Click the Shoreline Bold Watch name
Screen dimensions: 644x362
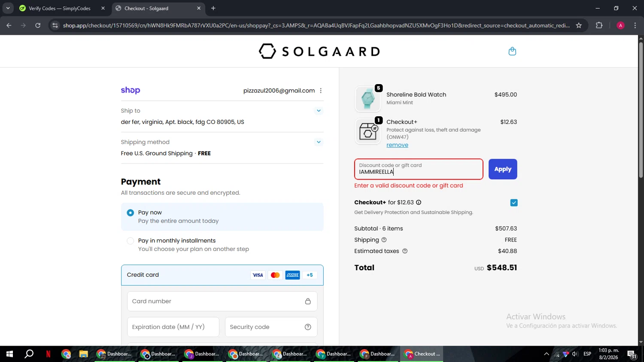coord(416,94)
